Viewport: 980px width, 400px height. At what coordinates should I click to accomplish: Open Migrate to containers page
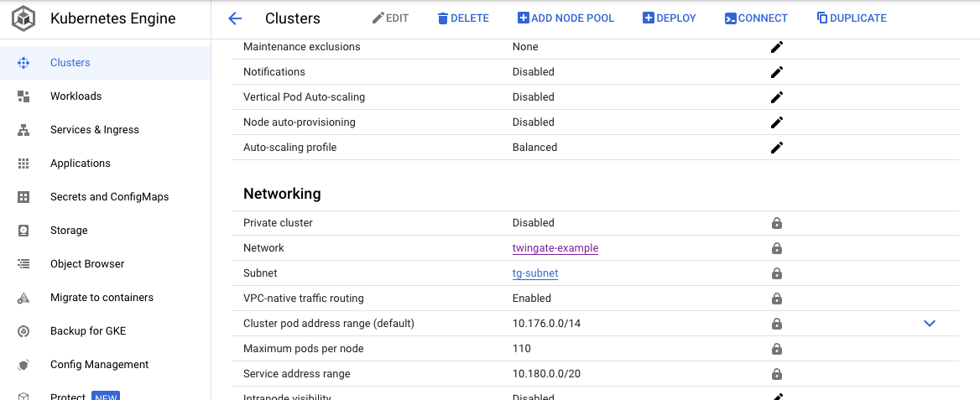[105, 298]
